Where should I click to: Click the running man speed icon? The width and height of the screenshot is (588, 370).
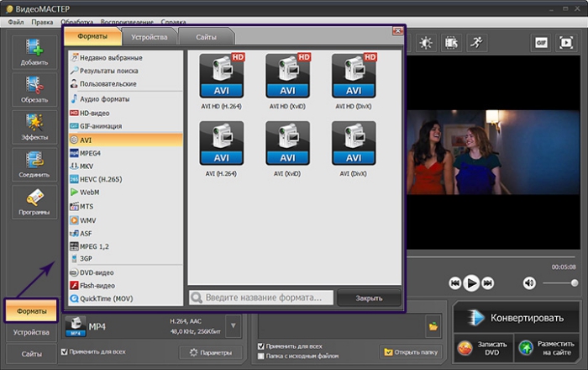(x=476, y=43)
